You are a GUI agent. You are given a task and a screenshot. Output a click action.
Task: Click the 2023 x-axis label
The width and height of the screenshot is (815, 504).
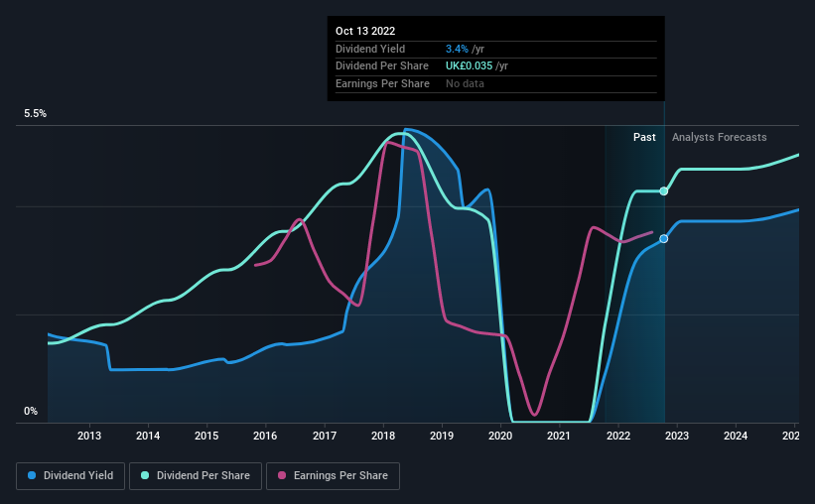[677, 436]
